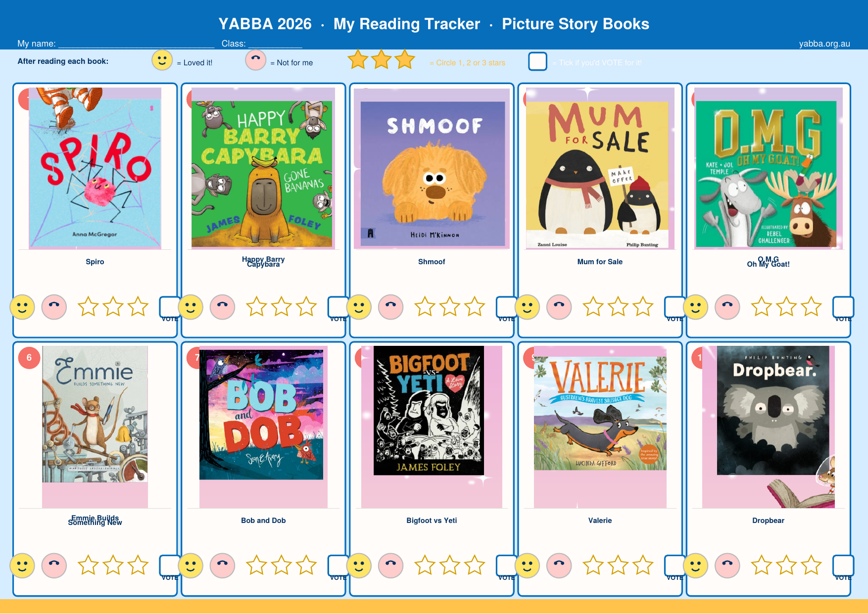The image size is (868, 614).
Task: Click the sad face under Shmoof
Action: tap(390, 307)
